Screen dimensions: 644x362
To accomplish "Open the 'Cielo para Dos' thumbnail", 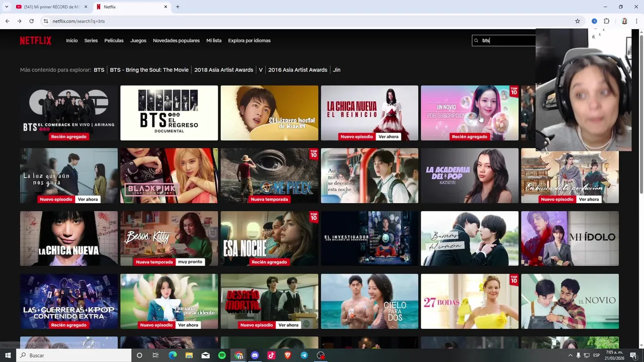I will pos(369,301).
